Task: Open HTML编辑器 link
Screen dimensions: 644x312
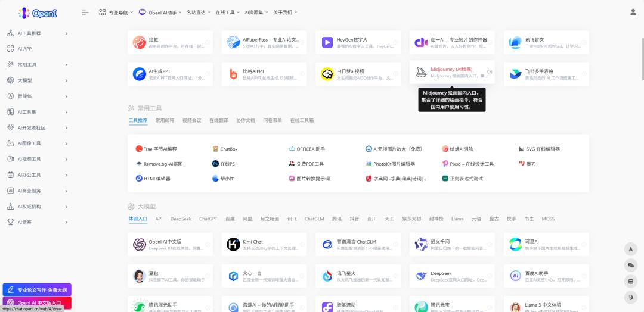Action: pos(153,179)
